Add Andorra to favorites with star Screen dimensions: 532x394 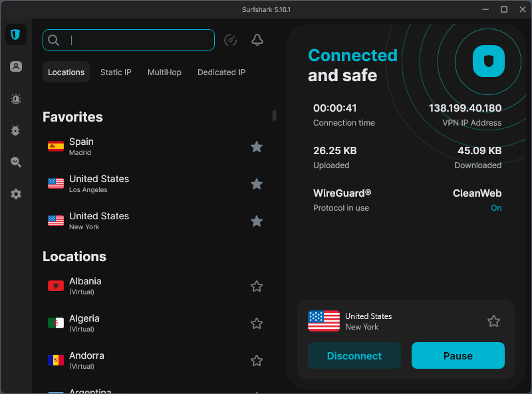[x=257, y=361]
